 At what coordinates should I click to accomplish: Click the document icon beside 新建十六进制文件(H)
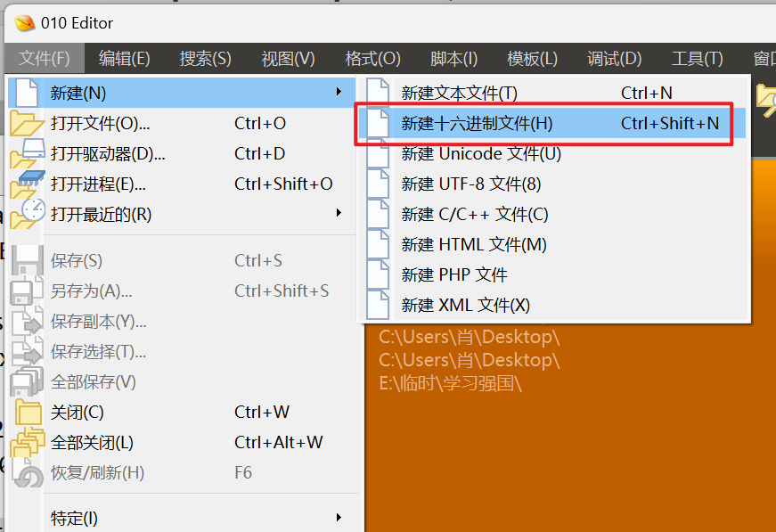point(378,123)
